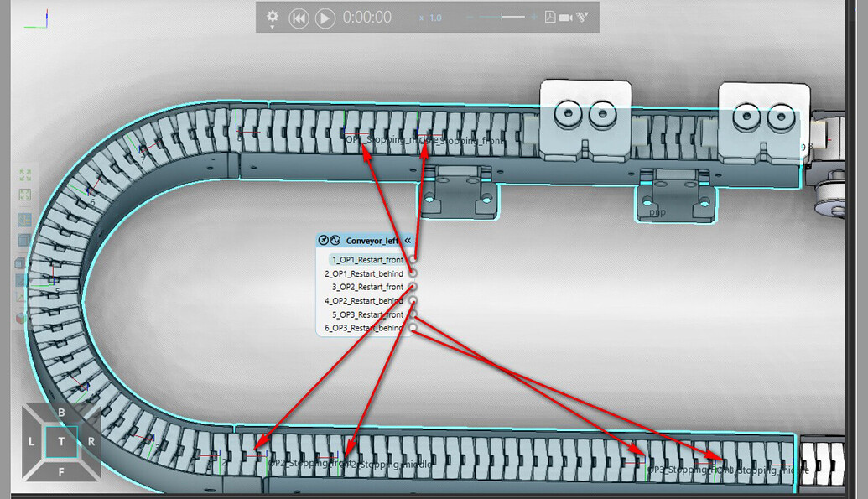
Task: Adjust the simulation speed slider
Action: pyautogui.click(x=502, y=17)
